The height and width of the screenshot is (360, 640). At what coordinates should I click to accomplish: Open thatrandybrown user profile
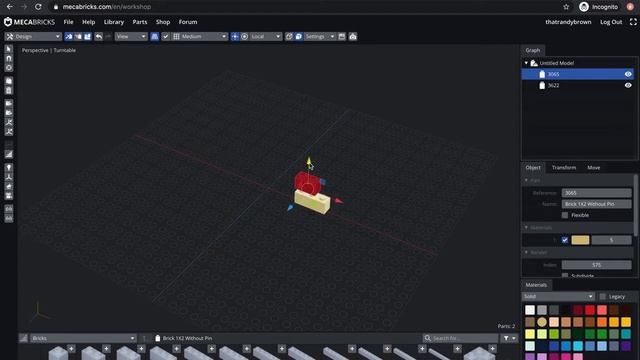pos(568,22)
